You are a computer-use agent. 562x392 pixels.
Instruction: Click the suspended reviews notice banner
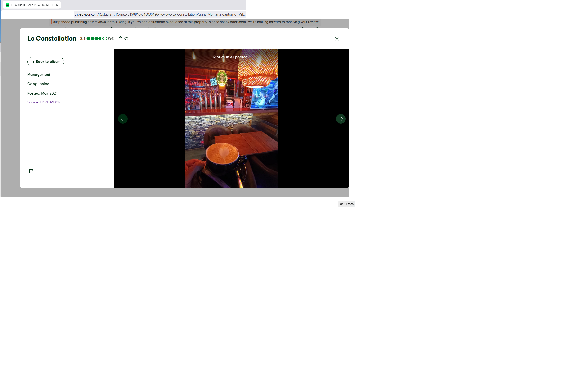coord(186,22)
